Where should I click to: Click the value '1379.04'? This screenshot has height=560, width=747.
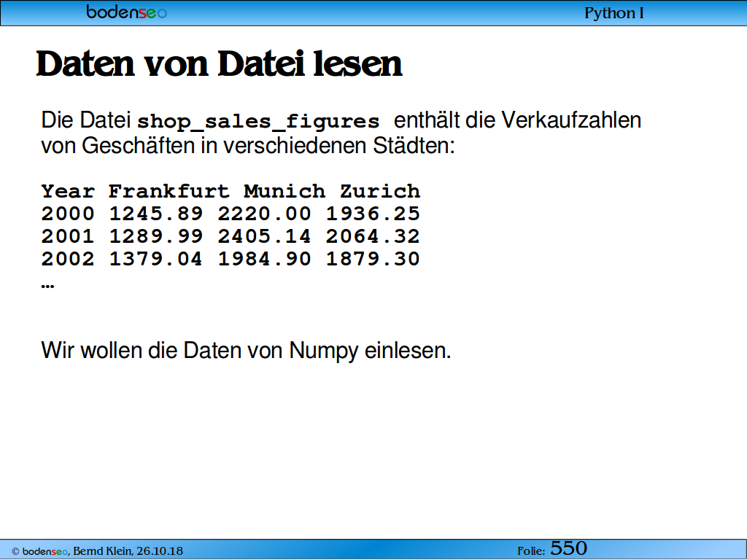pos(156,259)
